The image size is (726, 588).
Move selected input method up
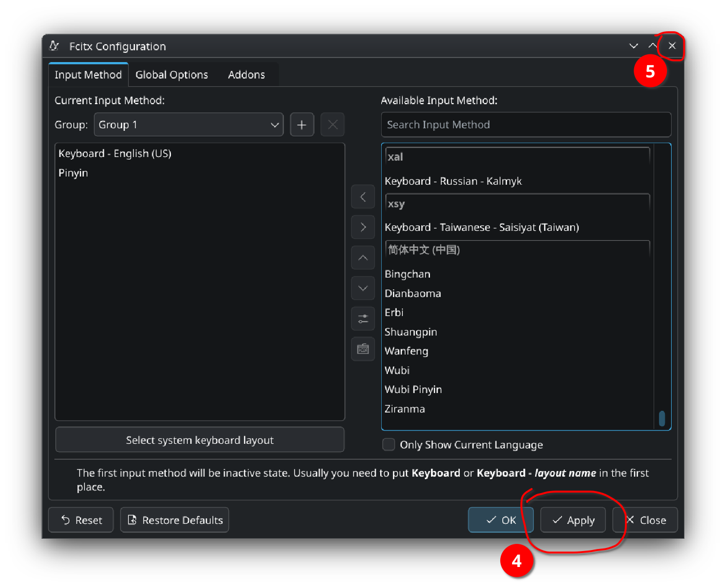pos(363,258)
